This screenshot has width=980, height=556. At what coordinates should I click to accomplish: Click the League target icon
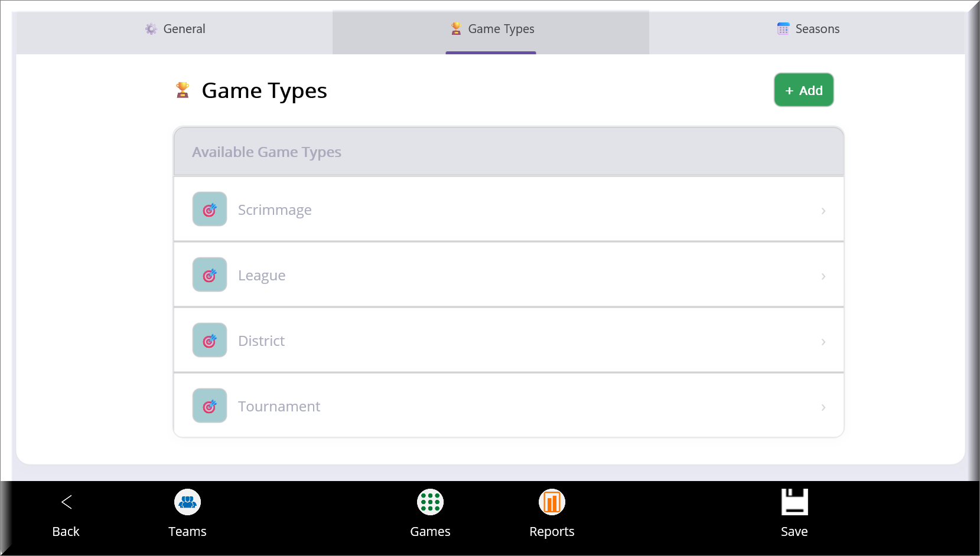pyautogui.click(x=210, y=275)
